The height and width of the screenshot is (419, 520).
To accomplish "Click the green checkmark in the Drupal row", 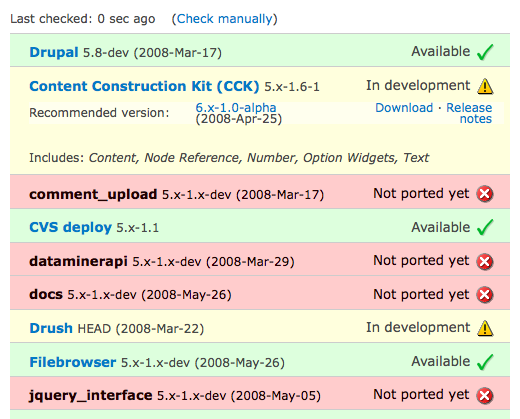I will [x=485, y=52].
